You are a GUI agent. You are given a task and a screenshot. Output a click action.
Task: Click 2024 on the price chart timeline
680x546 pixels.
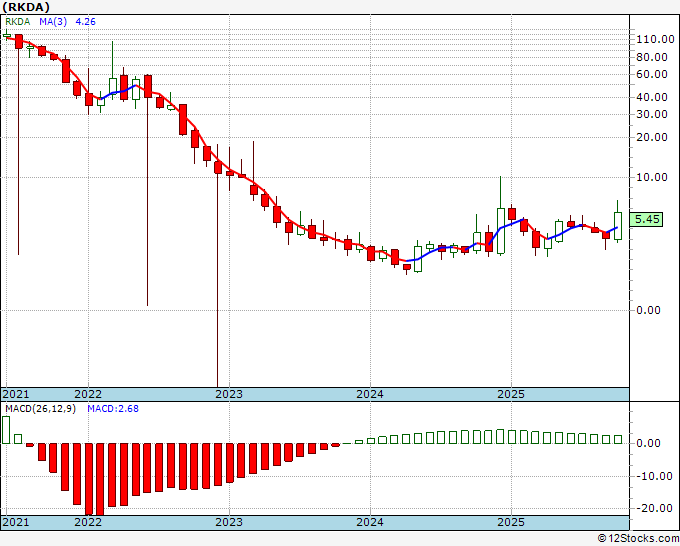click(x=370, y=394)
